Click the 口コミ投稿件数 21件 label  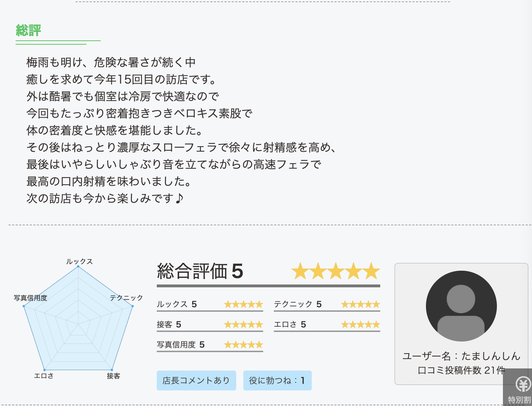coord(461,370)
